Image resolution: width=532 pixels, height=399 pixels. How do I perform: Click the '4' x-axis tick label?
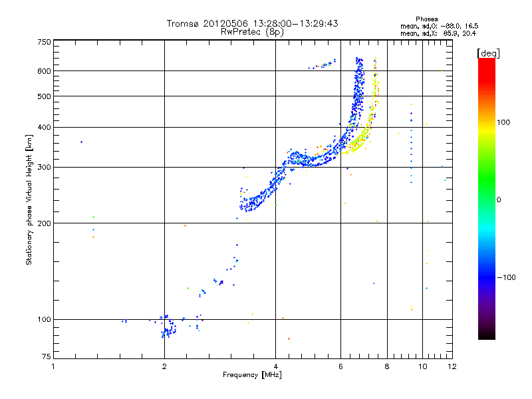coord(276,367)
